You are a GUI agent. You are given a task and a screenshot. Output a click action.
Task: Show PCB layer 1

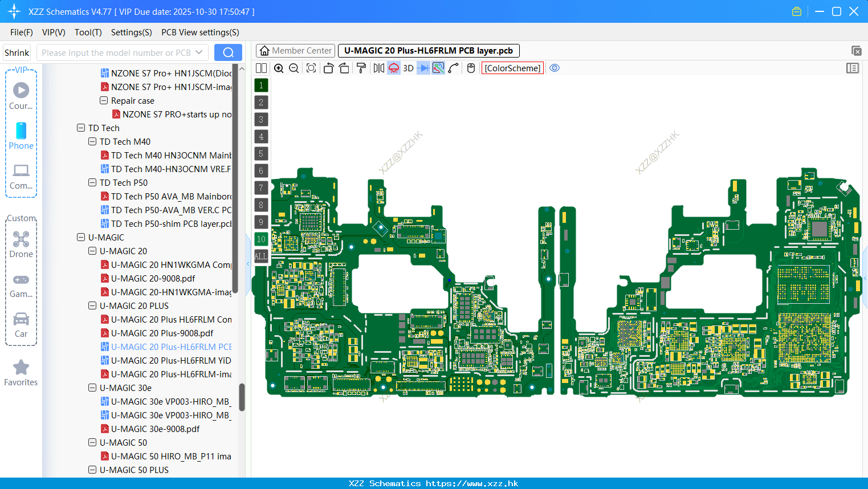tap(261, 85)
